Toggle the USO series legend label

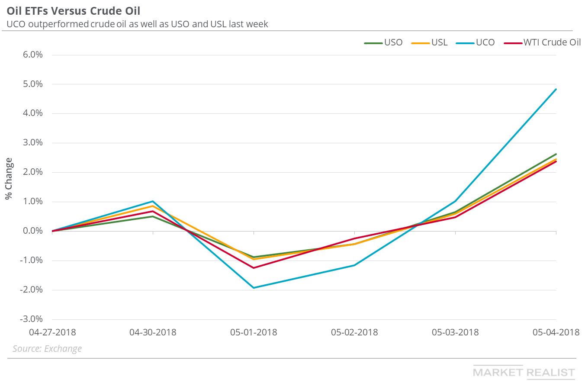coord(393,42)
